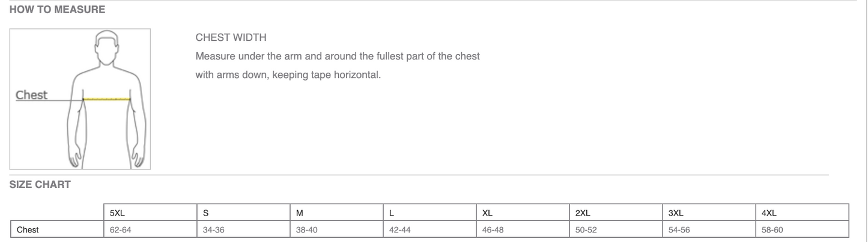Image resolution: width=868 pixels, height=242 pixels.
Task: Click the Chest row label in table
Action: coord(28,230)
